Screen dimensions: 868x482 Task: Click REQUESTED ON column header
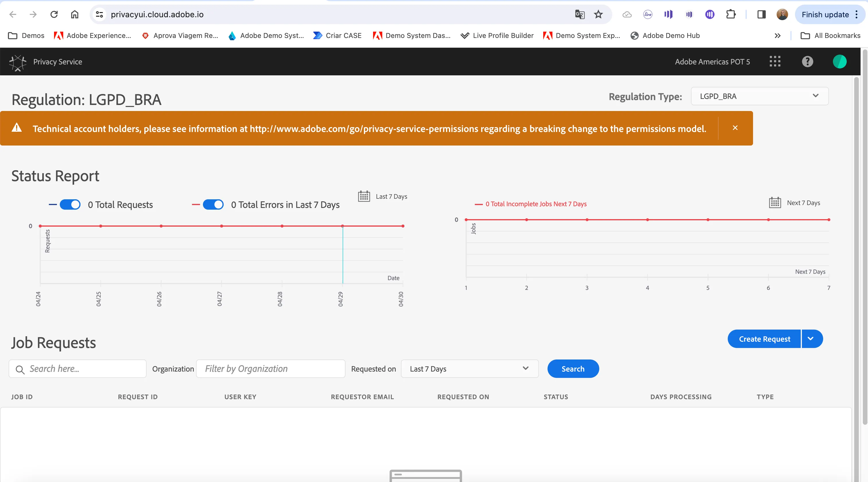463,397
